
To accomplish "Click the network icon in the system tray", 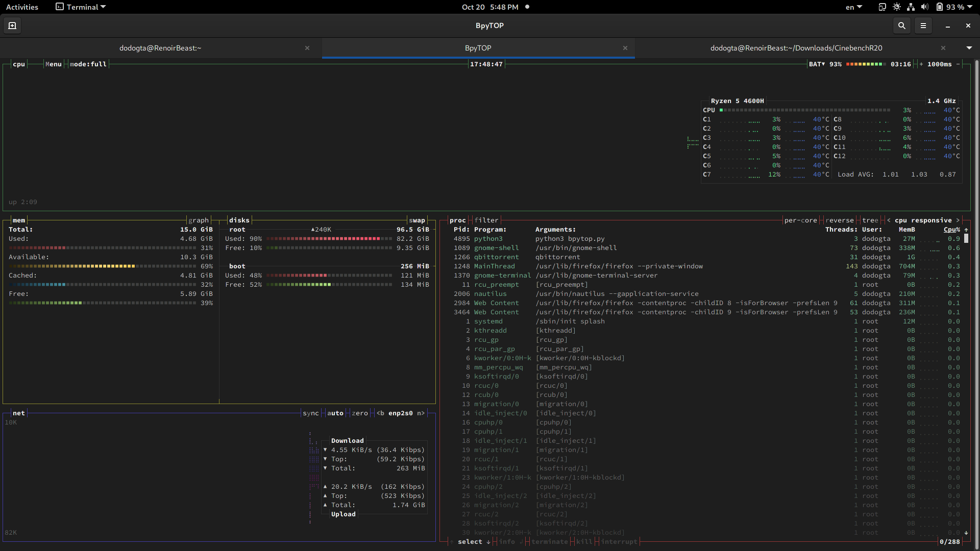I will (x=911, y=7).
